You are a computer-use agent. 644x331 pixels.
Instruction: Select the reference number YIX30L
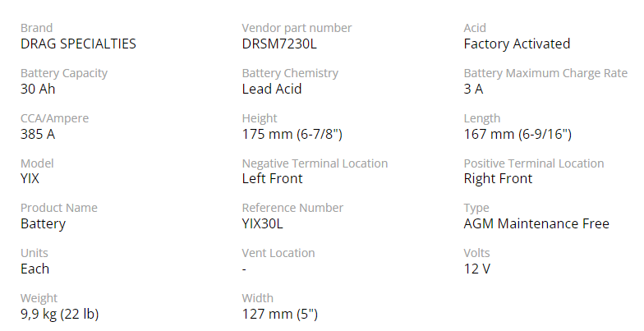[x=263, y=223]
